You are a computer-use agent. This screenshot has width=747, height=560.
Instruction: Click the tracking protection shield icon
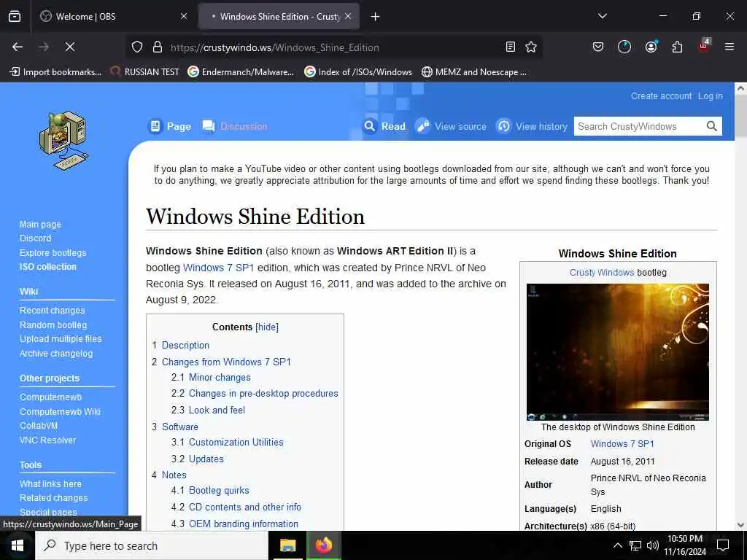pyautogui.click(x=137, y=47)
